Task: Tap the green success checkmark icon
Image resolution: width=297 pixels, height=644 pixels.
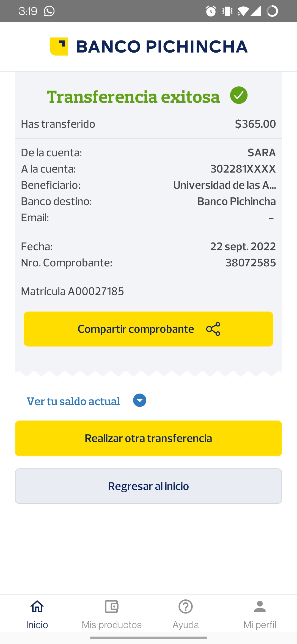Action: click(239, 95)
